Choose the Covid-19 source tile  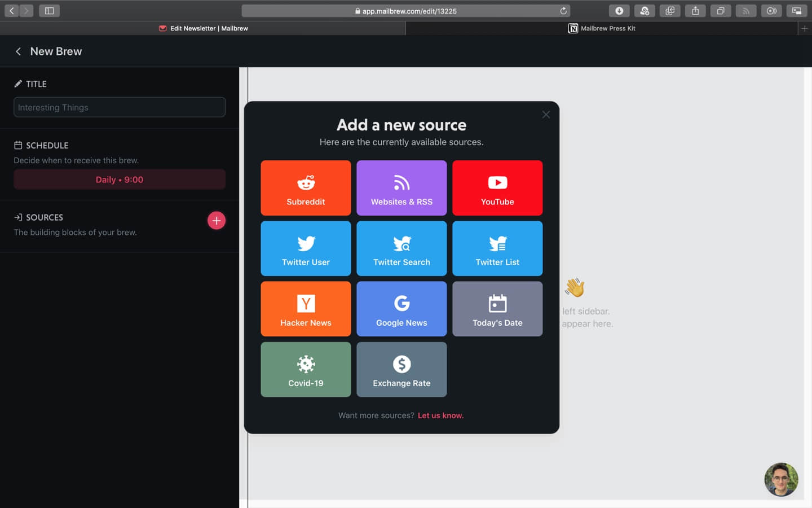tap(306, 369)
